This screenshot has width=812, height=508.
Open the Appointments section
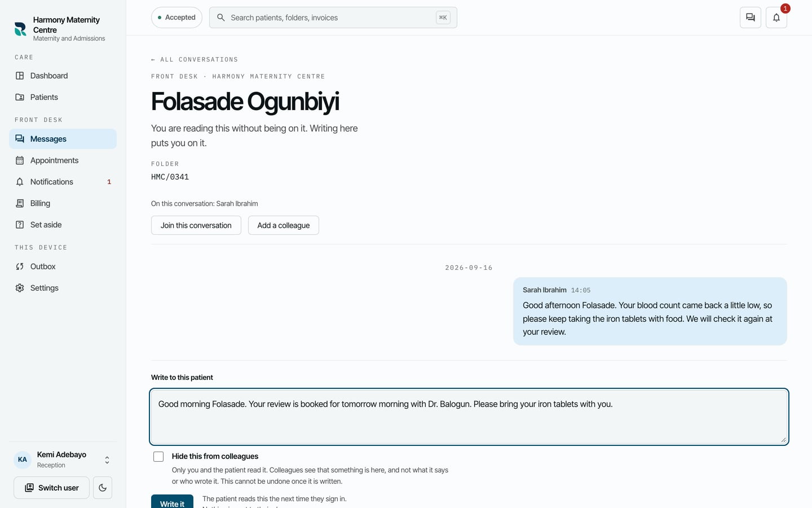[x=63, y=160]
